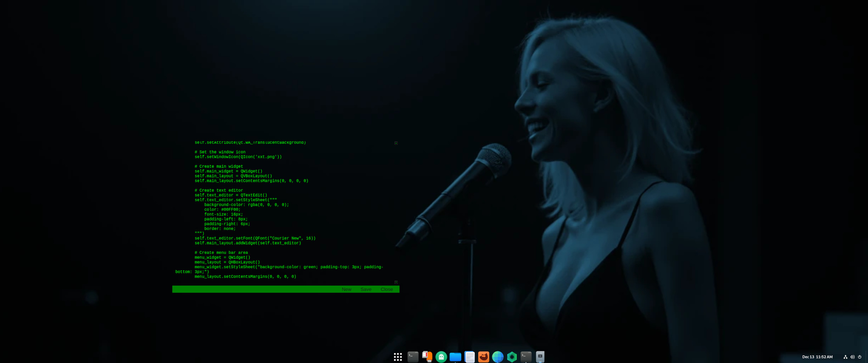
Task: Launch the first terminal dock icon
Action: point(413,357)
